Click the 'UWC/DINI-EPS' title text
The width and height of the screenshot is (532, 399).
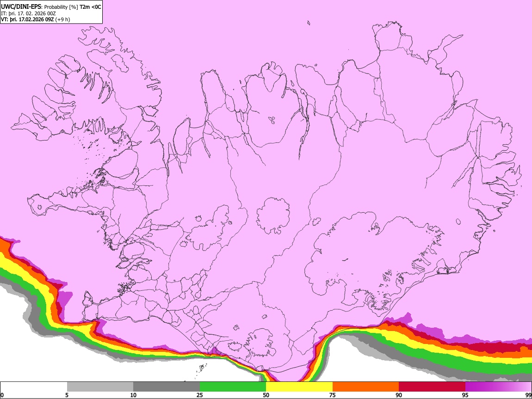[x=21, y=7]
